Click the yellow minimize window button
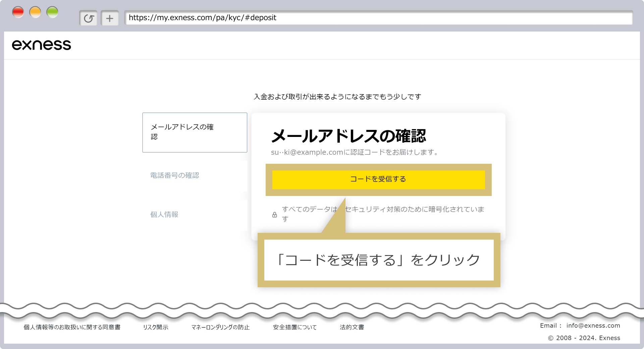Viewport: 644px width, 349px height. pos(35,12)
